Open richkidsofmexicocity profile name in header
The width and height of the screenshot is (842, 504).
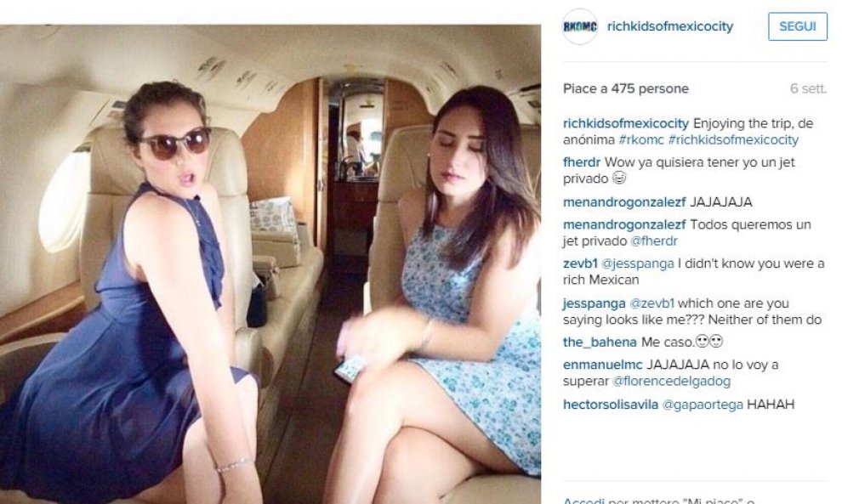[x=669, y=26]
